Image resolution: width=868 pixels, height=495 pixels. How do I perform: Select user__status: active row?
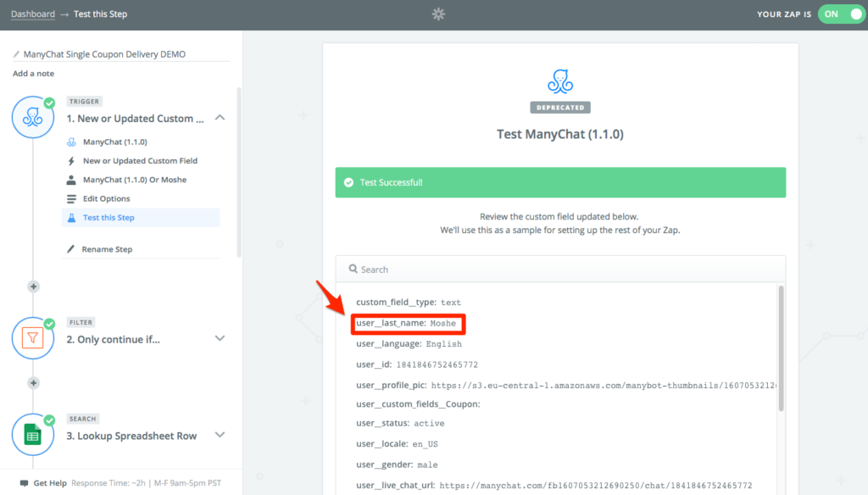click(400, 423)
